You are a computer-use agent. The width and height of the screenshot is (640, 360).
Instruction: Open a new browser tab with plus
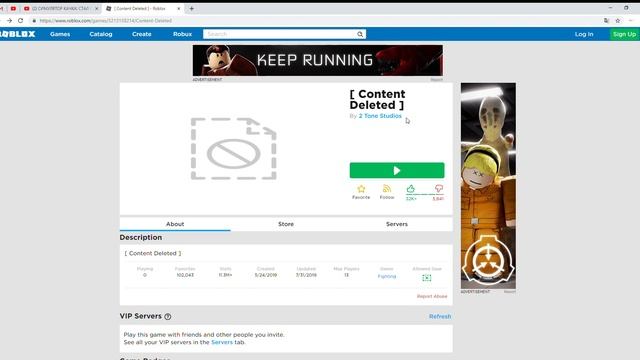191,8
